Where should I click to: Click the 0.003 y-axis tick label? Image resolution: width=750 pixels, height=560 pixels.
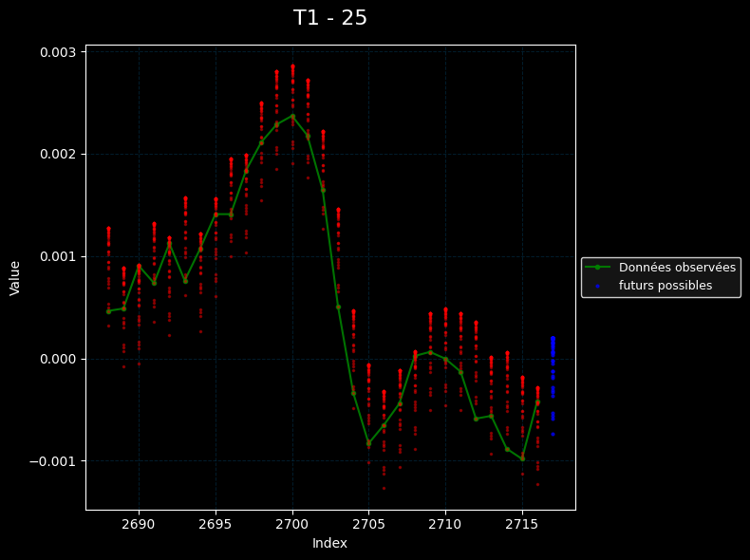[58, 52]
